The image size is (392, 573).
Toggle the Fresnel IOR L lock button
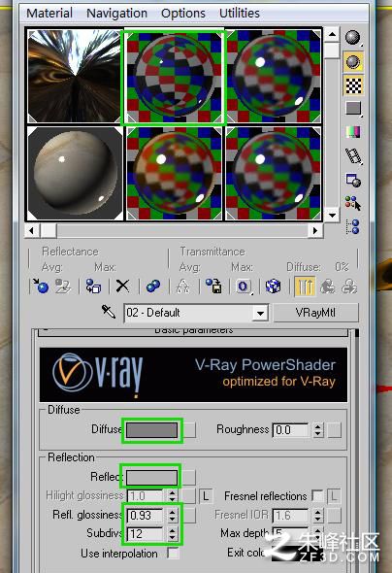[x=334, y=496]
